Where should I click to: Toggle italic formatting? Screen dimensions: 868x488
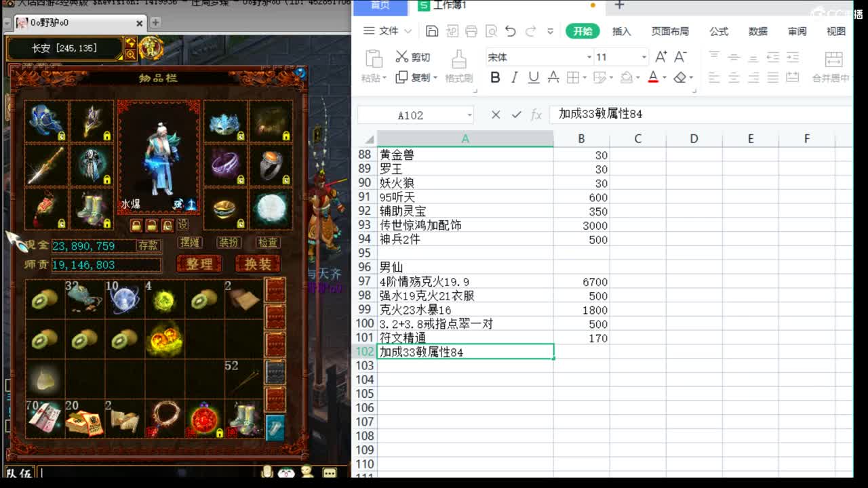[514, 77]
